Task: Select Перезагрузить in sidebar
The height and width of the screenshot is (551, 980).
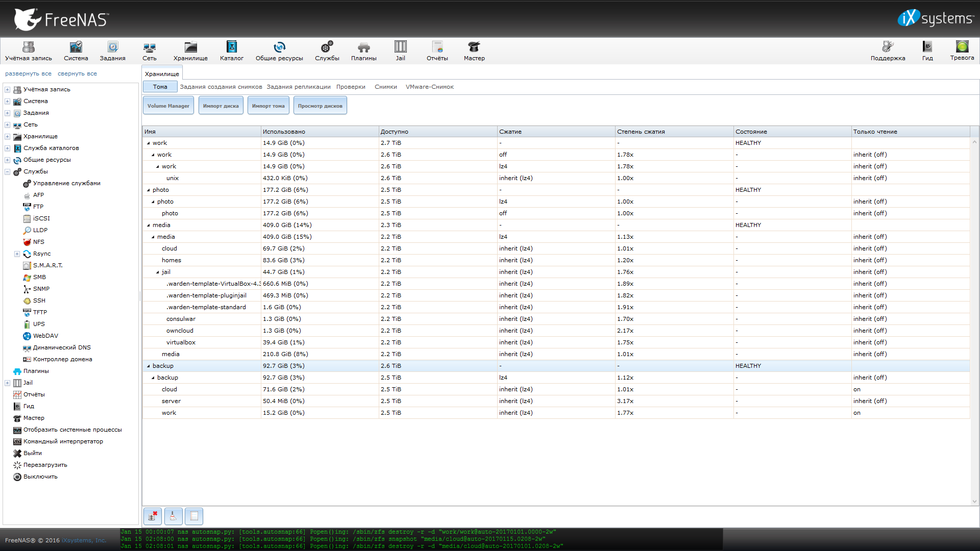Action: (x=45, y=465)
